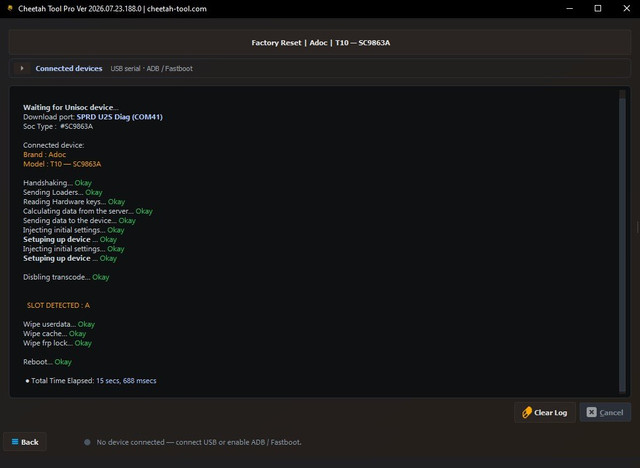Click the list icon on Back button
The width and height of the screenshot is (640, 468).
pyautogui.click(x=15, y=441)
